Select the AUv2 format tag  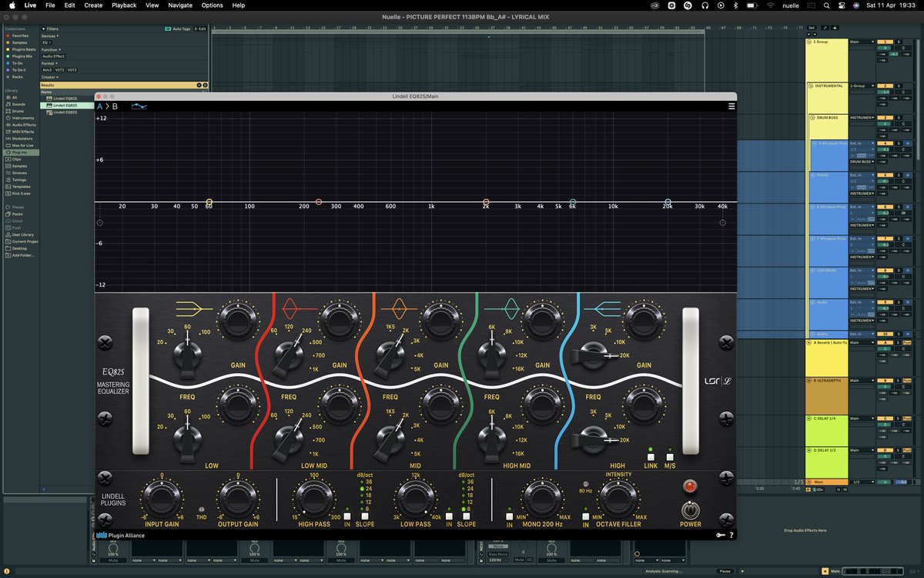pos(47,70)
